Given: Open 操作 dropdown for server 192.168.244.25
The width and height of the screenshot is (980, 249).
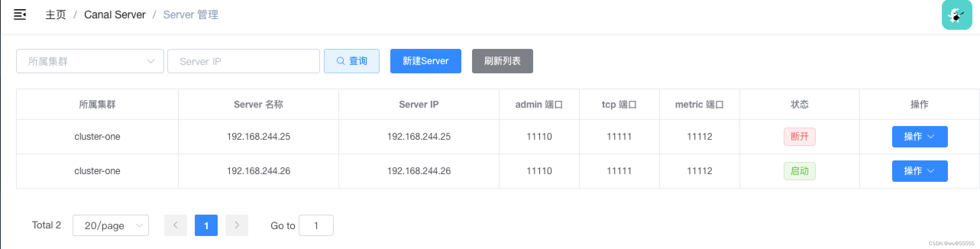Looking at the screenshot, I should 919,137.
